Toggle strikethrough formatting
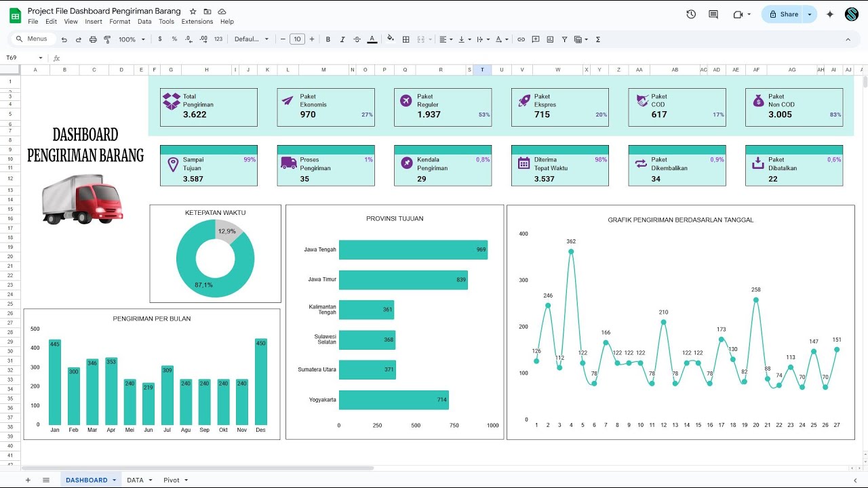The height and width of the screenshot is (488, 868). [x=357, y=39]
